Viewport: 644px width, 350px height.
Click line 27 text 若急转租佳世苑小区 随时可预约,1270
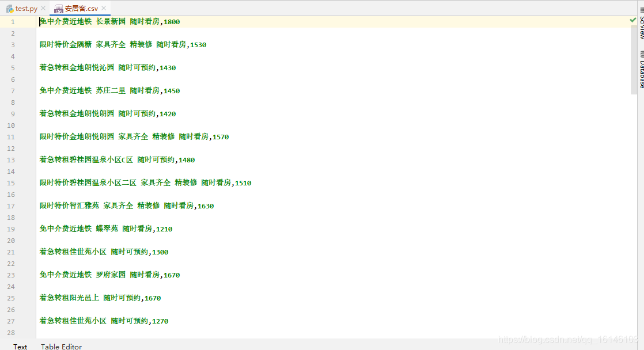[x=104, y=321]
